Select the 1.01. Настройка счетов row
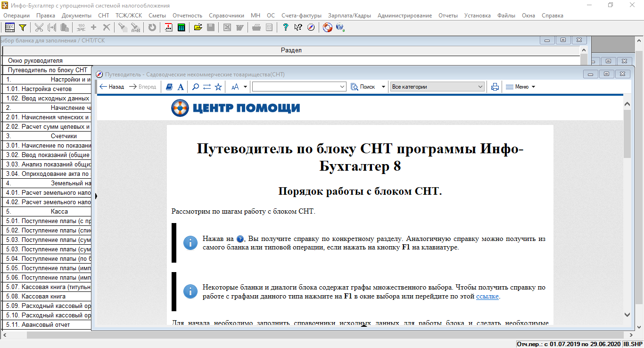 [x=47, y=89]
